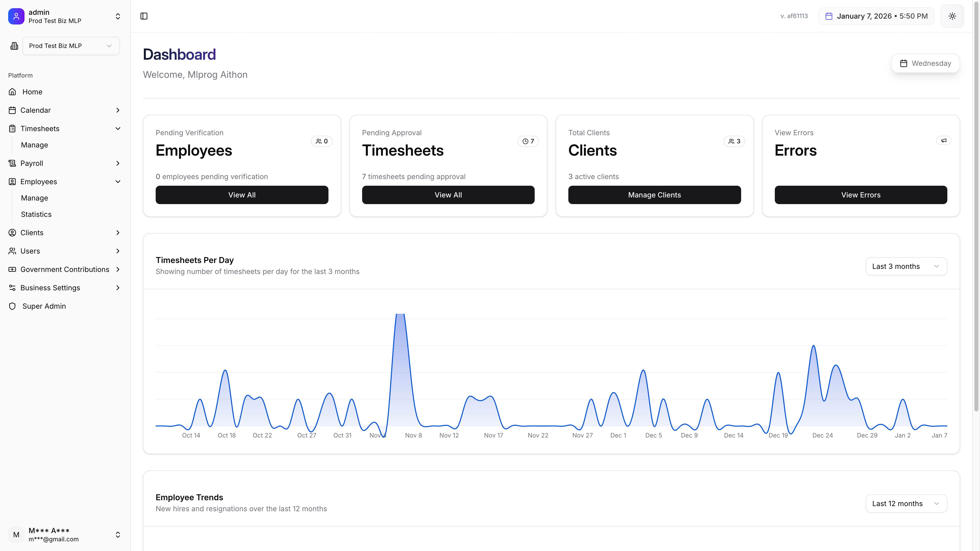Select the Calendar icon in the sidebar

click(x=12, y=110)
